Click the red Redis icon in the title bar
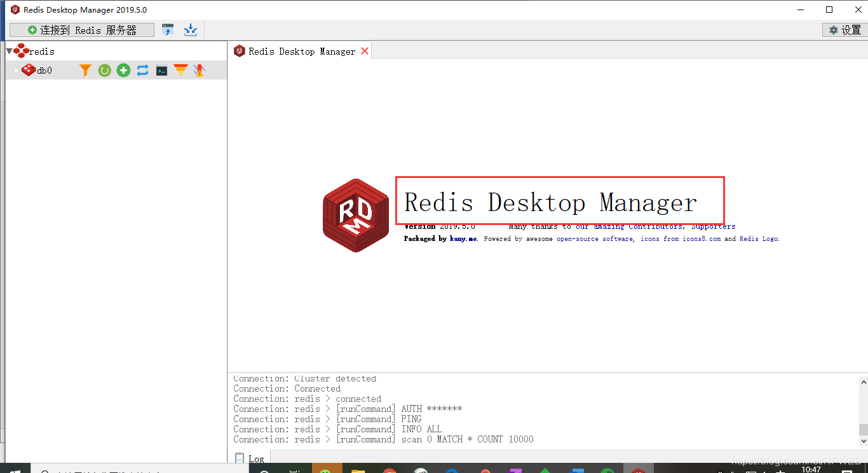This screenshot has height=473, width=868. 15,10
